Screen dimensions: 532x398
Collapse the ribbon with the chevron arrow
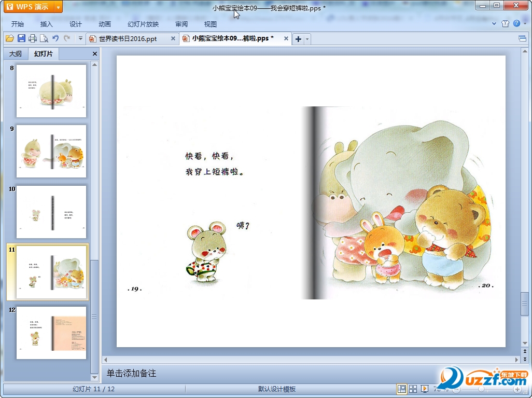(x=494, y=24)
